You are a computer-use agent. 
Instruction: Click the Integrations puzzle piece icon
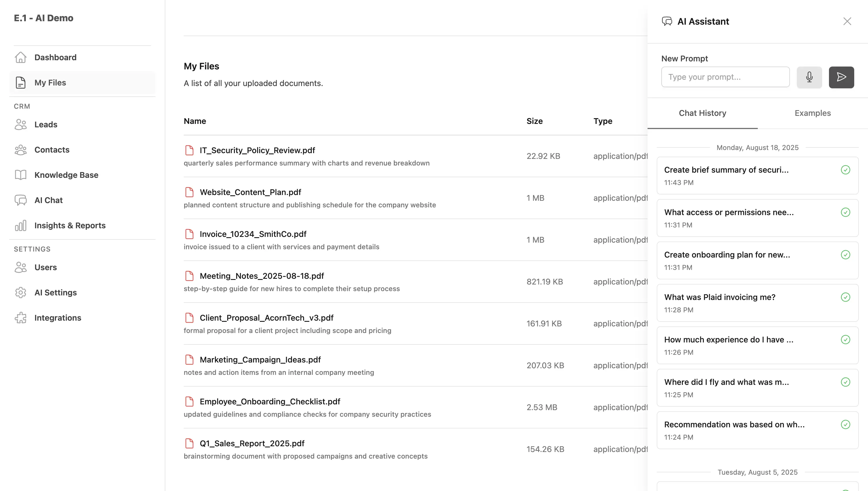[21, 318]
